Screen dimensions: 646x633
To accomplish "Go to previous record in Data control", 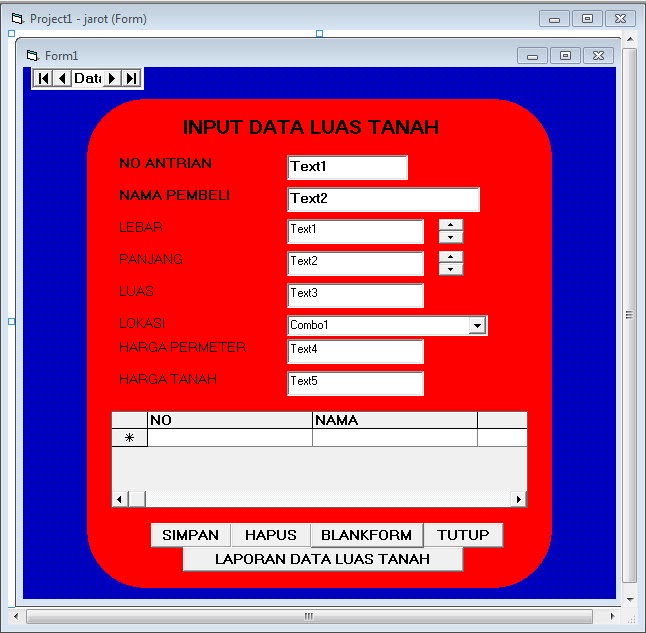I will pos(62,78).
